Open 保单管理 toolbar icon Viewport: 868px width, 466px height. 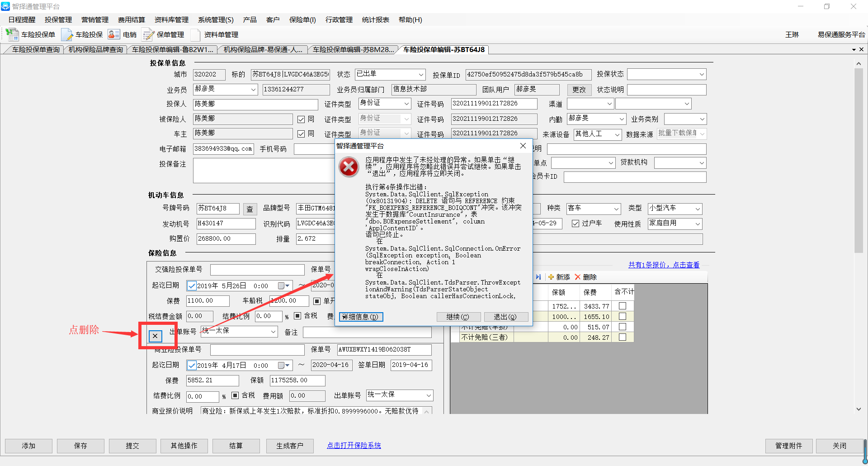point(148,34)
